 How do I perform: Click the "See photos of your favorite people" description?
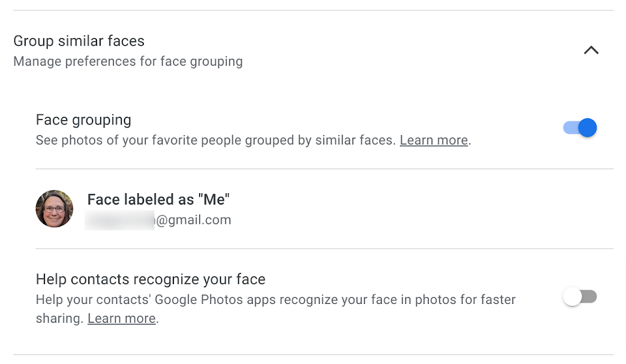217,140
